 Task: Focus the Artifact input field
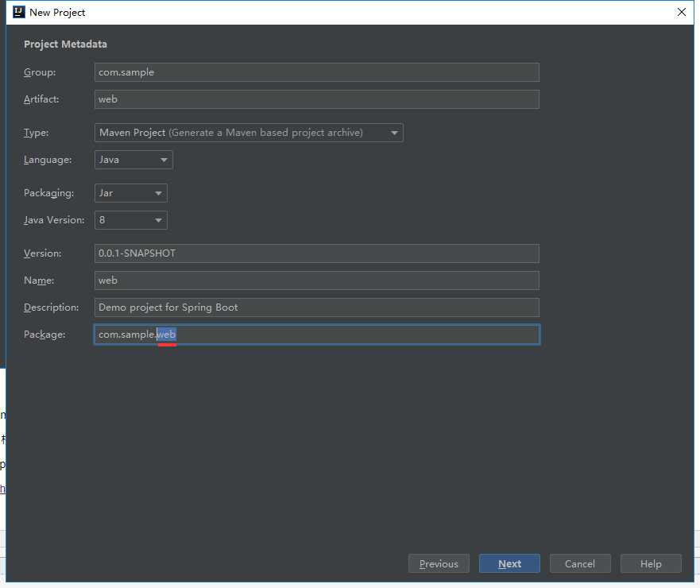pyautogui.click(x=316, y=99)
